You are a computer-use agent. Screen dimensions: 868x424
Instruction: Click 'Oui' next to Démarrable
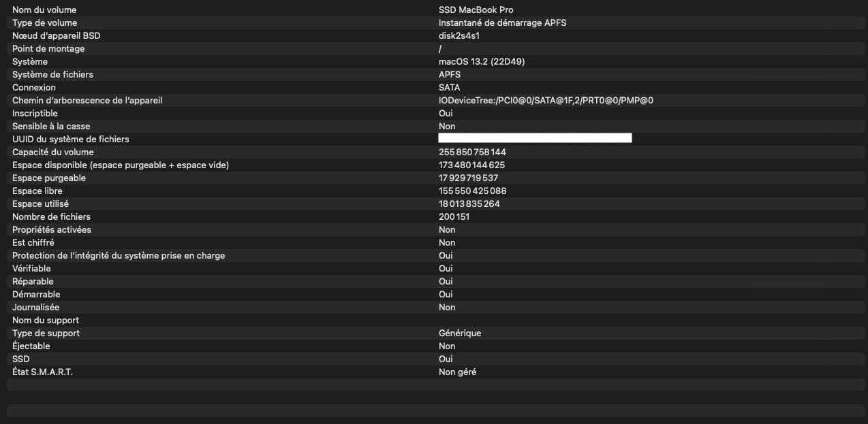[446, 295]
